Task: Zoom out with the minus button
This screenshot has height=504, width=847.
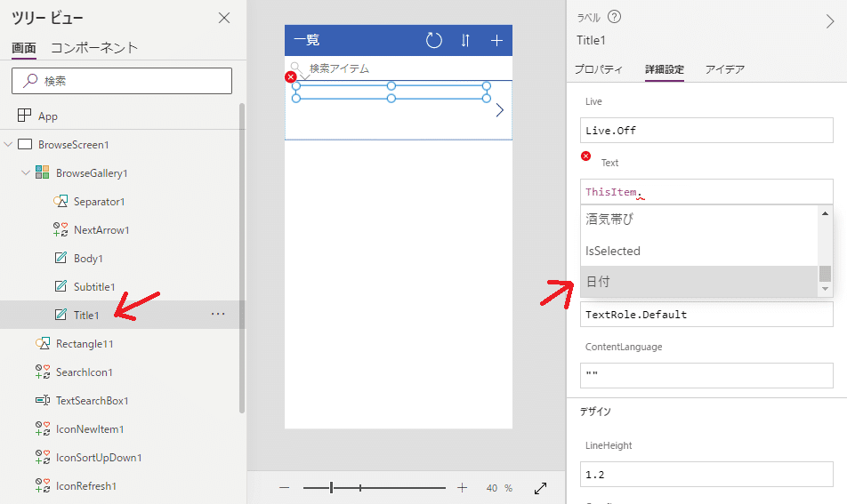Action: coord(284,488)
